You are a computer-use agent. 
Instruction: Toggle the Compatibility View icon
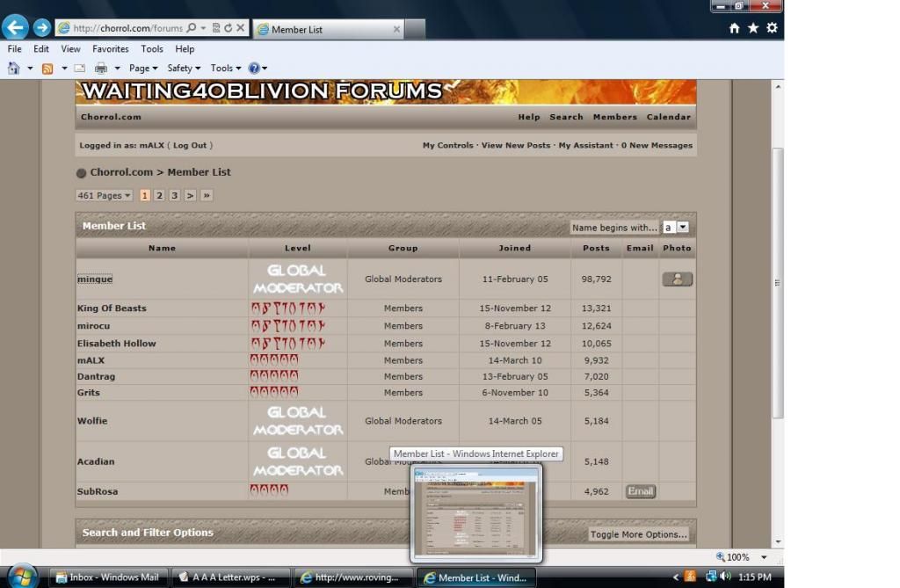(x=216, y=27)
